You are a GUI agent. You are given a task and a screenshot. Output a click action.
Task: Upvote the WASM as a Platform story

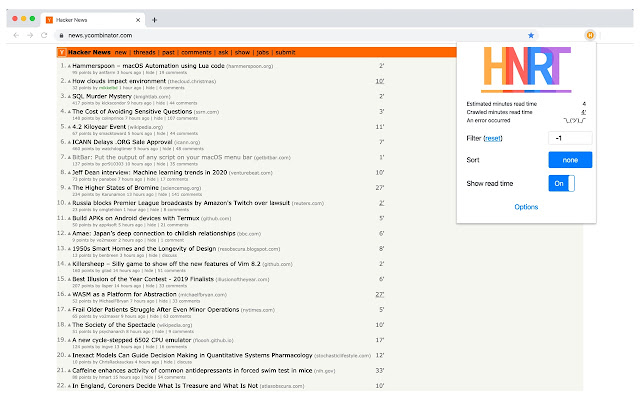pos(69,295)
